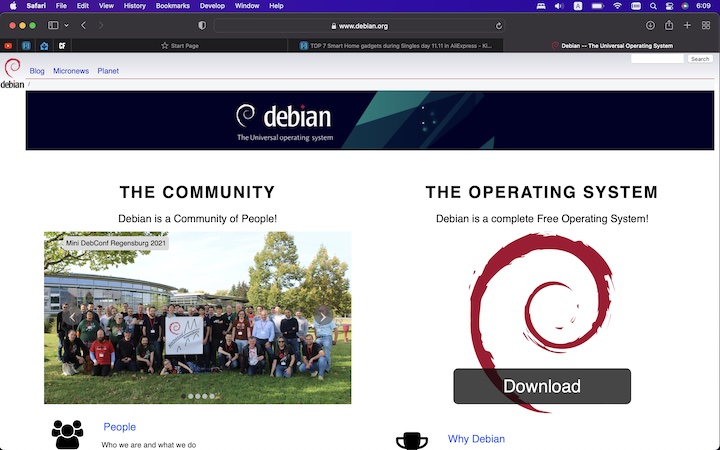Show previous slide in photo carousel
The image size is (720, 450).
click(72, 316)
